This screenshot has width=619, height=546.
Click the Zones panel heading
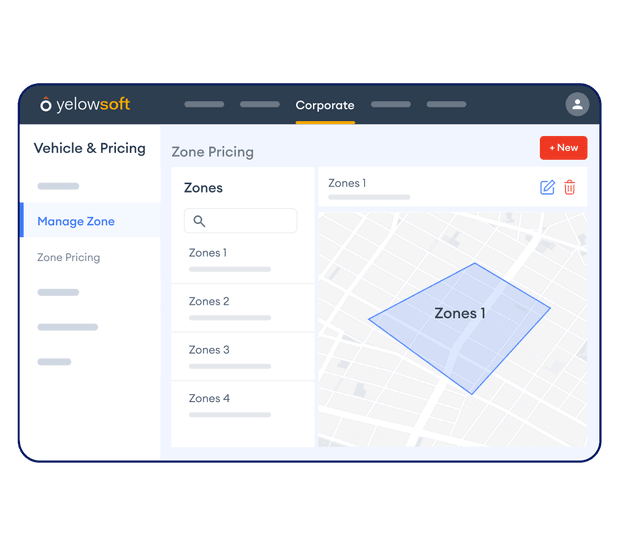click(203, 188)
